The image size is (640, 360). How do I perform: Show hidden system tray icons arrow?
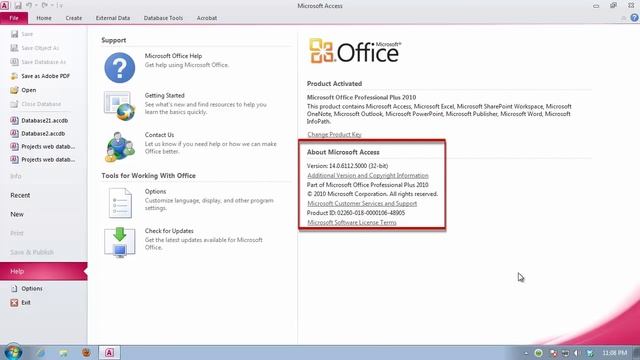526,353
